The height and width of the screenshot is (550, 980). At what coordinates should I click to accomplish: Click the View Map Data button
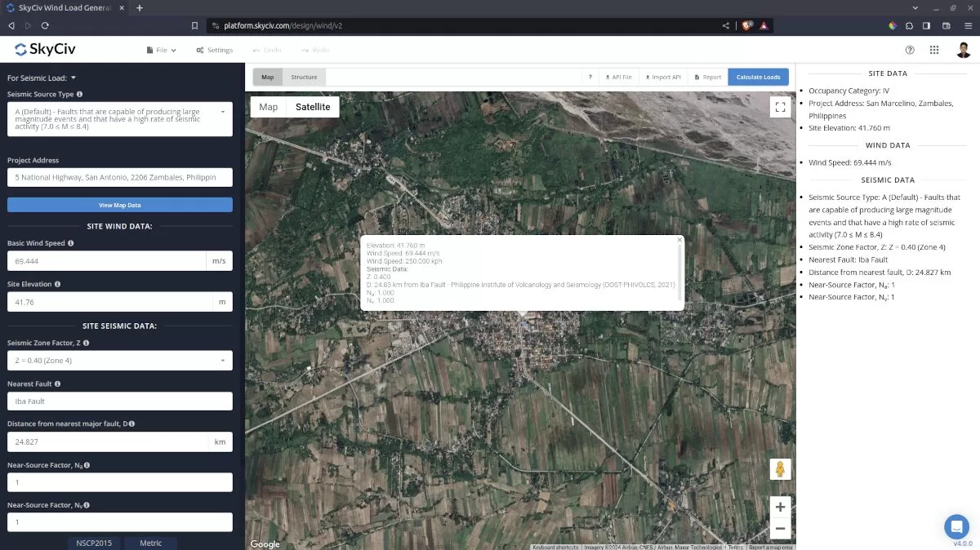(x=119, y=204)
